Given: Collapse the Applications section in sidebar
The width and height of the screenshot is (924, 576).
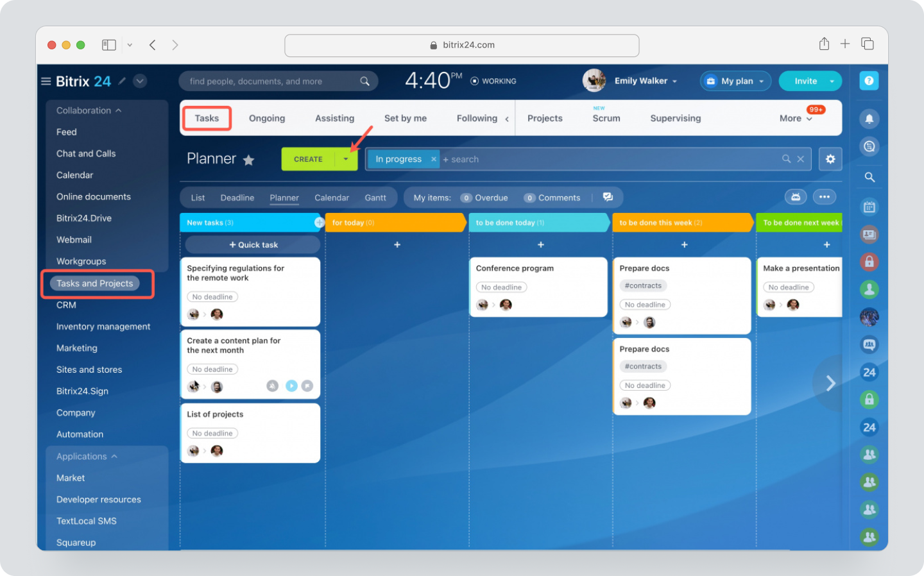Looking at the screenshot, I should [114, 456].
